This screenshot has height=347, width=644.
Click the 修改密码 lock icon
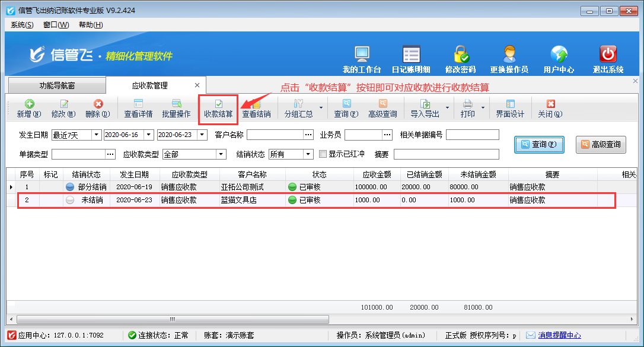(x=461, y=55)
